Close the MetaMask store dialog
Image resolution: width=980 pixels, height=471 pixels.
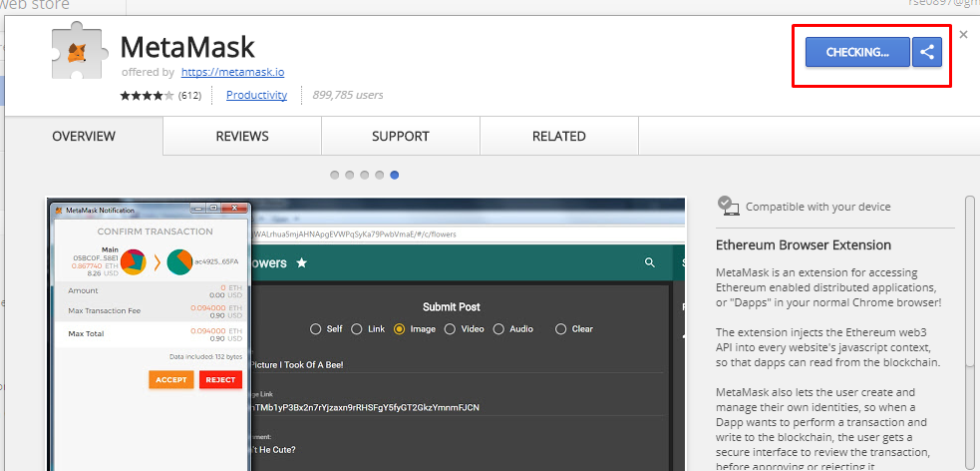click(963, 35)
